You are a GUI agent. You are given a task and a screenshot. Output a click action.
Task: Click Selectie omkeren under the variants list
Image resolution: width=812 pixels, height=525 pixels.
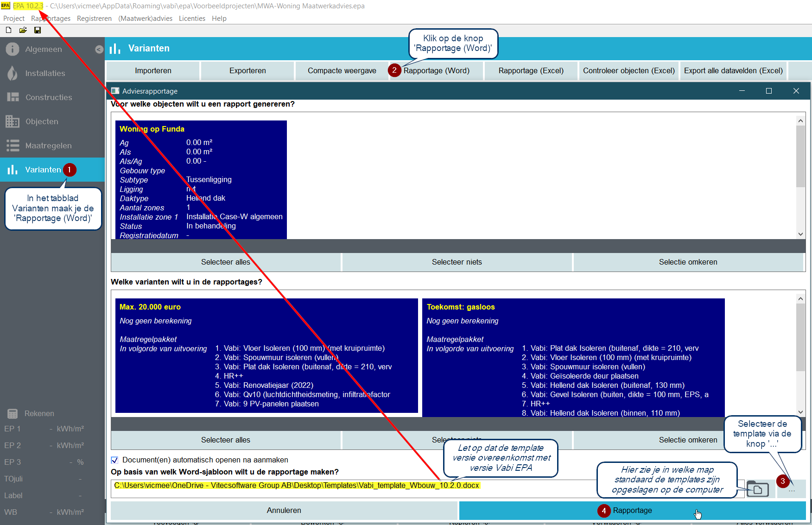pyautogui.click(x=688, y=440)
